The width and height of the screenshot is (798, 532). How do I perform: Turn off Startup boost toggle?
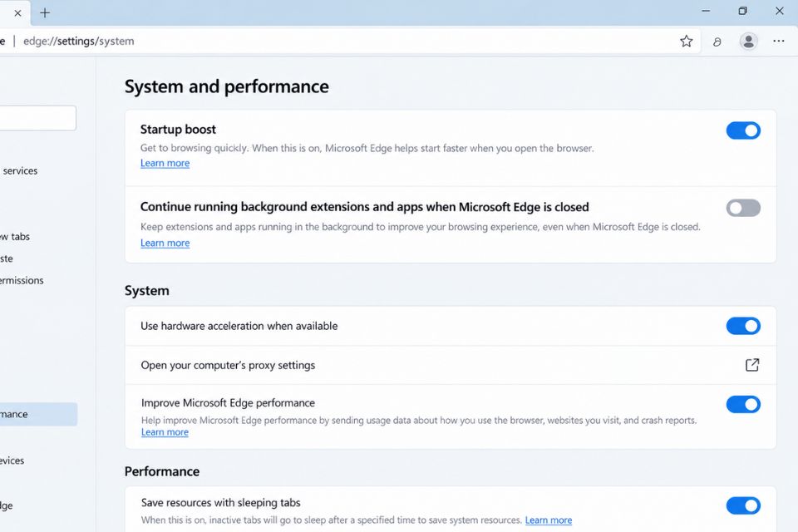(x=743, y=131)
